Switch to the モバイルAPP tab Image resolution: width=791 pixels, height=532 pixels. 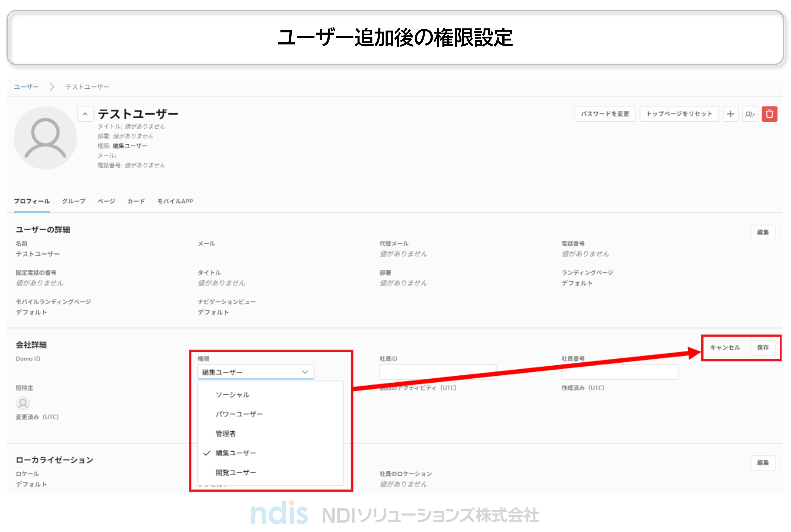(175, 201)
